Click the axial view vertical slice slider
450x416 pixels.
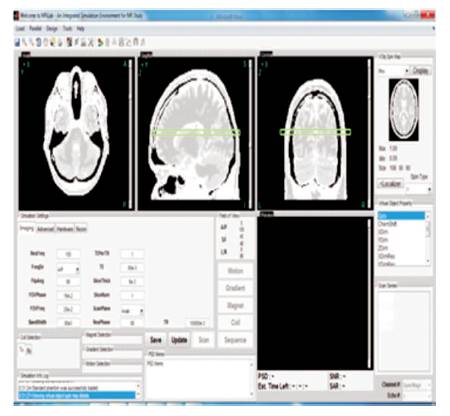tap(131, 133)
